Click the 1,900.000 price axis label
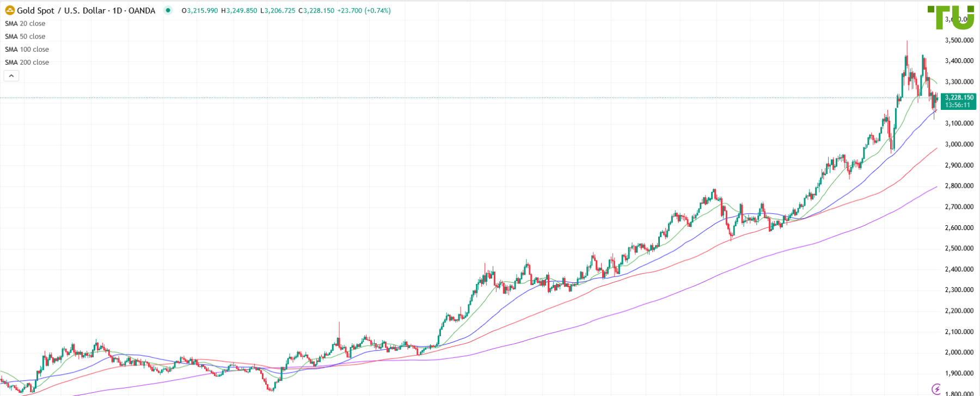980x396 pixels. pos(959,374)
